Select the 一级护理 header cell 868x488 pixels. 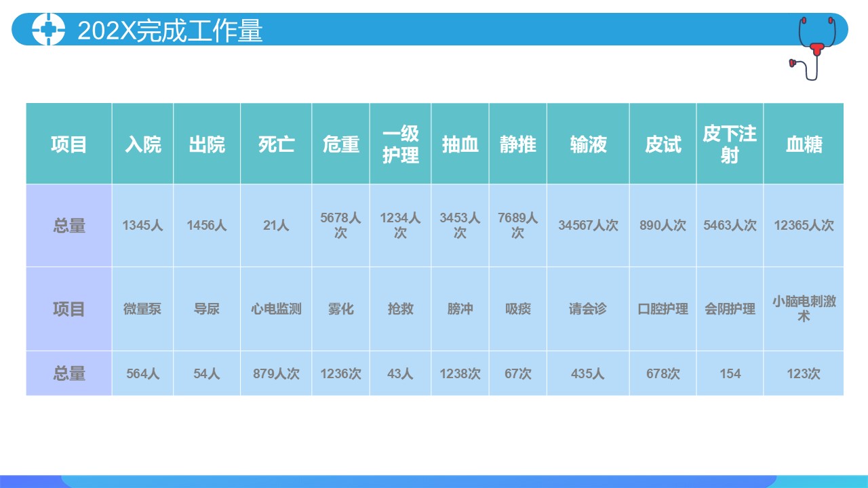[401, 144]
